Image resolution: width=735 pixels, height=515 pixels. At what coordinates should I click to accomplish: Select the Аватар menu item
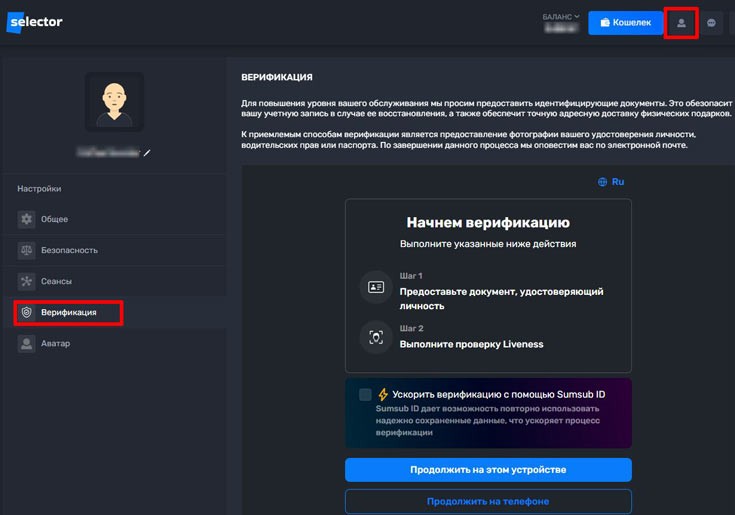point(57,343)
